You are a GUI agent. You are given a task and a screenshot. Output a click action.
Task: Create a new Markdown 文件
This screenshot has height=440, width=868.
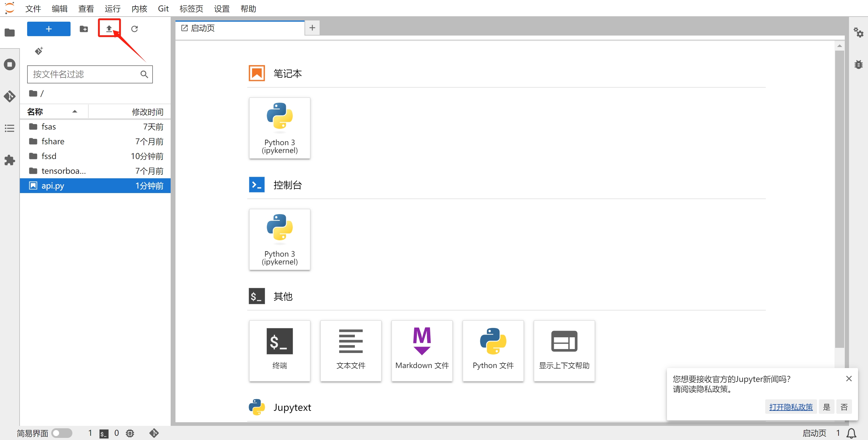click(x=422, y=351)
